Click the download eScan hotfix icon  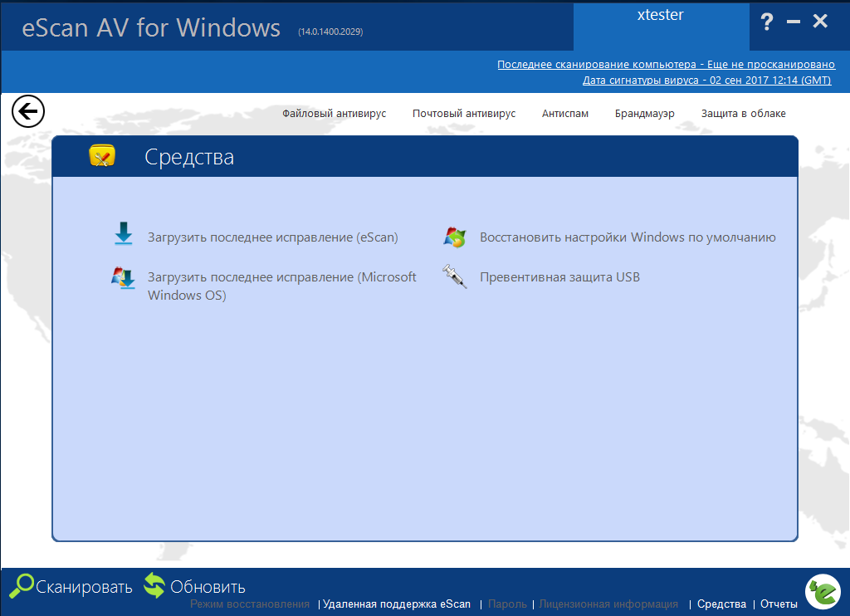(124, 235)
